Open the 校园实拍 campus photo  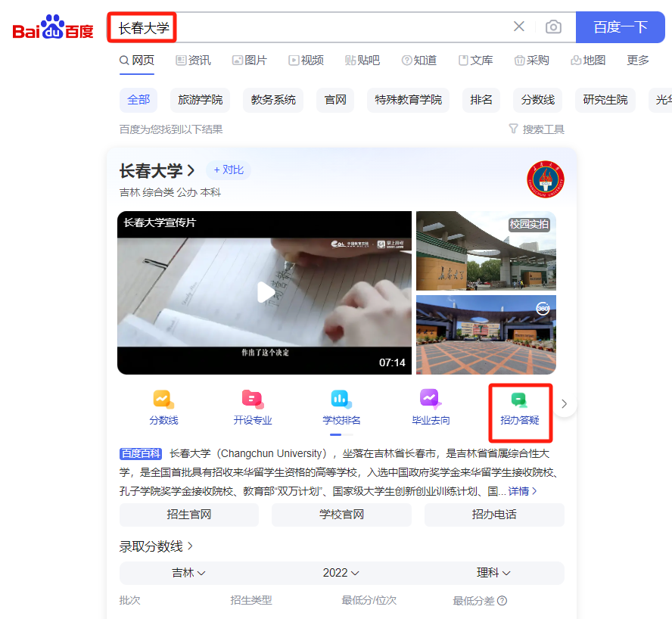(486, 250)
